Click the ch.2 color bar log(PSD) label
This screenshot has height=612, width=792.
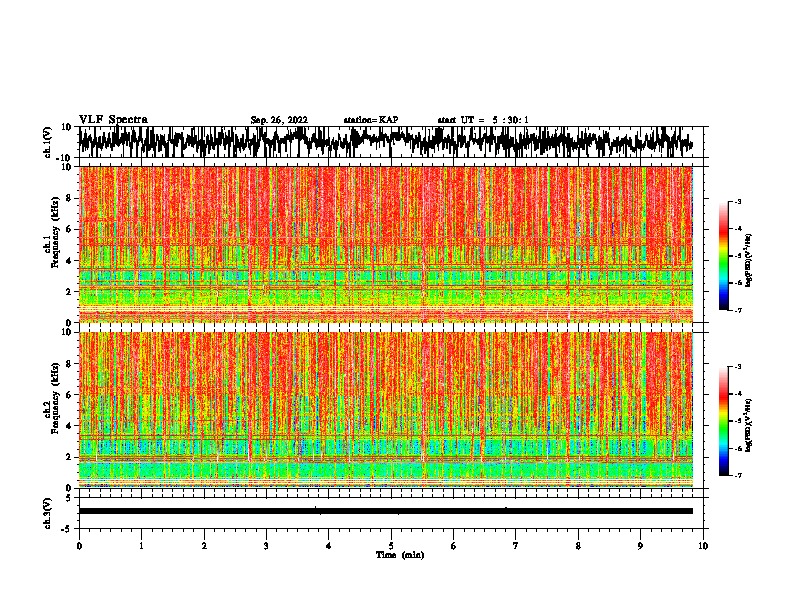coord(748,425)
